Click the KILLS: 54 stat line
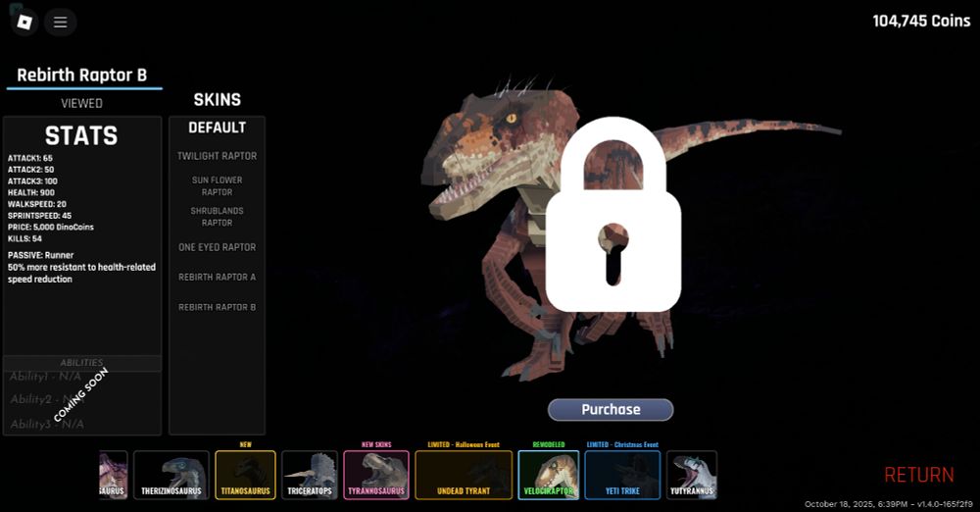Image resolution: width=980 pixels, height=512 pixels. [x=25, y=238]
